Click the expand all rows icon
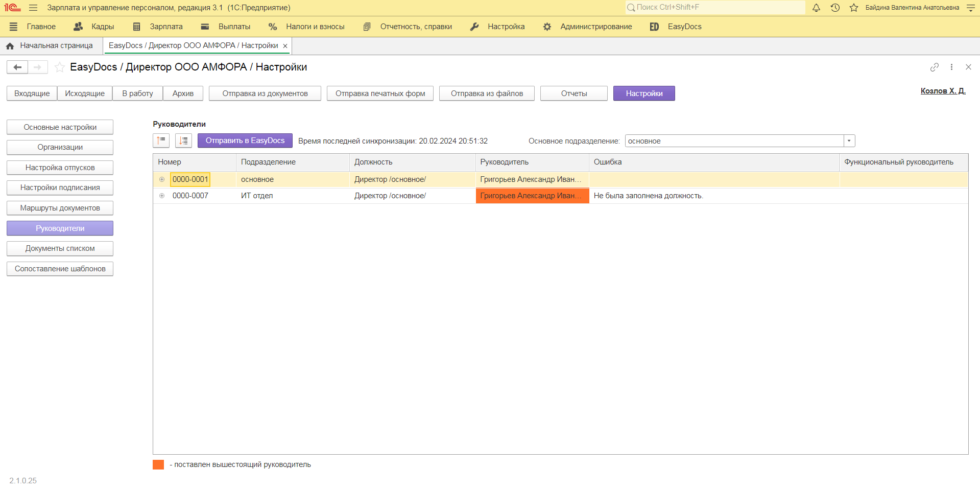 click(183, 140)
